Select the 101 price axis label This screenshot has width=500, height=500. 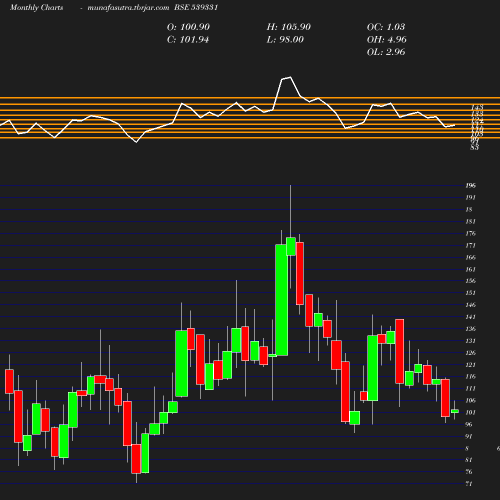(471, 413)
